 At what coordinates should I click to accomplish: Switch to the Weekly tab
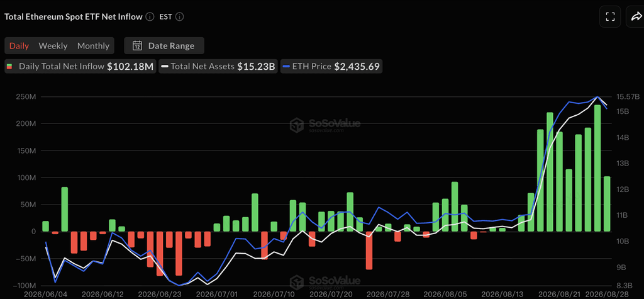tap(53, 46)
